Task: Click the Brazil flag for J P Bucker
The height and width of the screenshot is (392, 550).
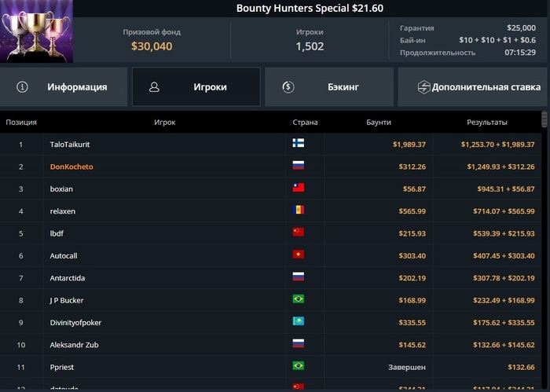Action: tap(299, 299)
